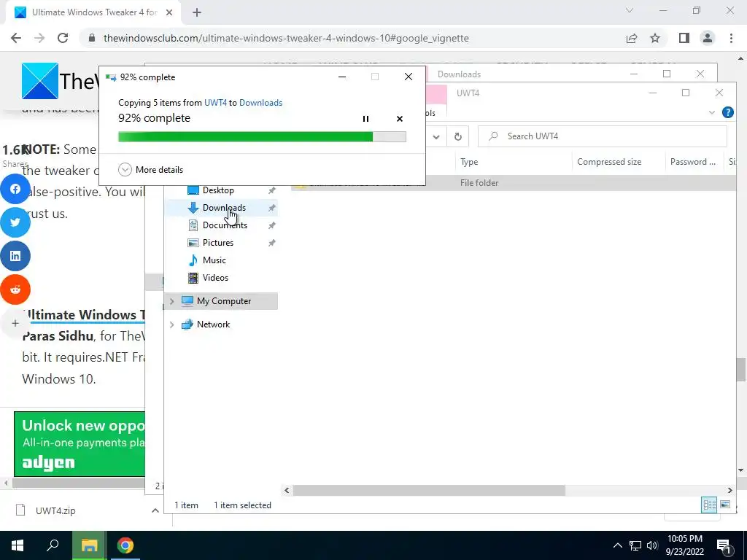Open the volume tray icon
The height and width of the screenshot is (560, 747).
point(652,545)
